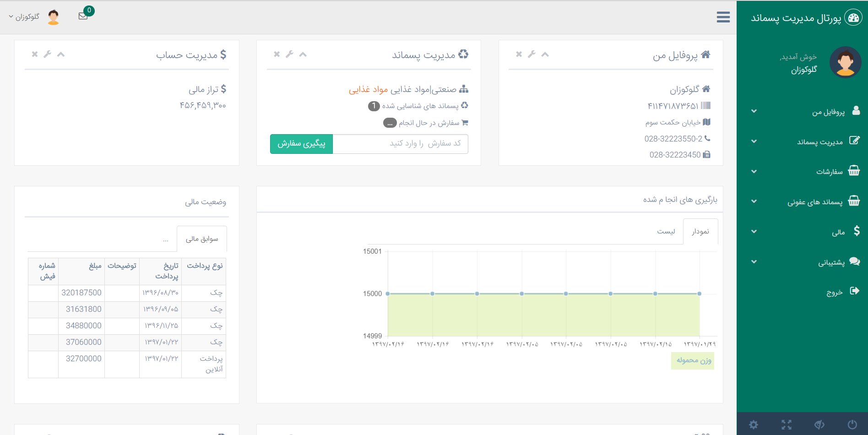
Task: Select the سوابق مالی tab
Action: [x=202, y=239]
